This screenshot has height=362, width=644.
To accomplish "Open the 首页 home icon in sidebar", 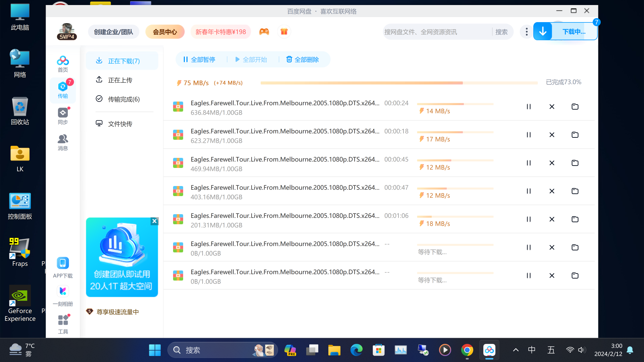I will (x=63, y=63).
